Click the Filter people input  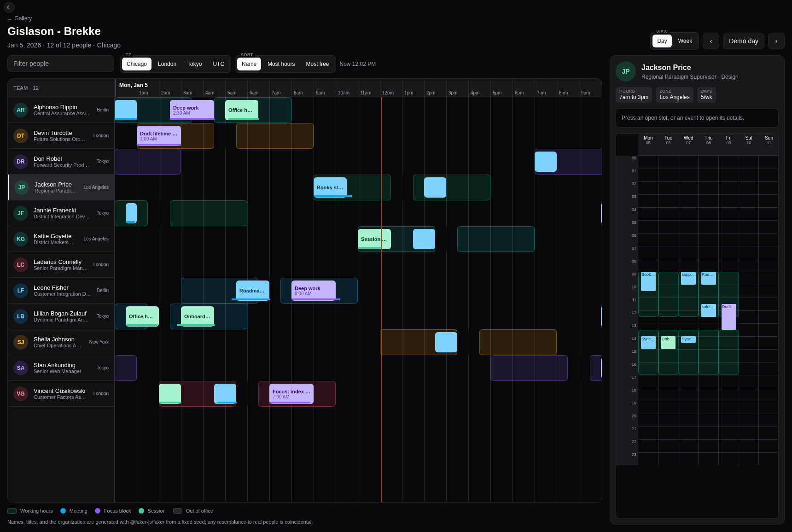coord(61,64)
